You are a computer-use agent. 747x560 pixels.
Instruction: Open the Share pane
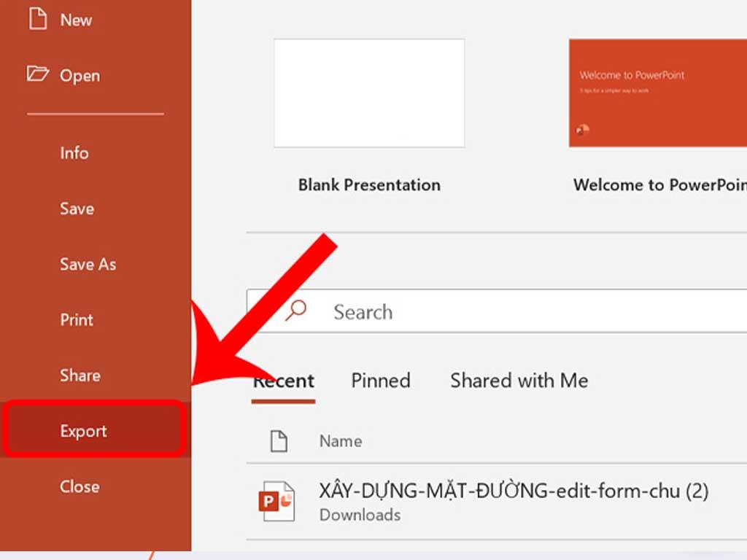click(80, 376)
